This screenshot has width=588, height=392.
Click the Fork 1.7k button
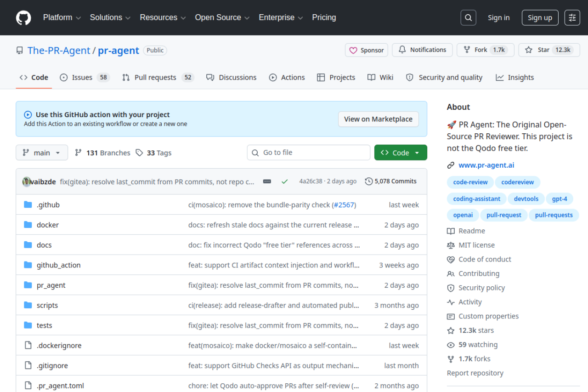tap(485, 50)
